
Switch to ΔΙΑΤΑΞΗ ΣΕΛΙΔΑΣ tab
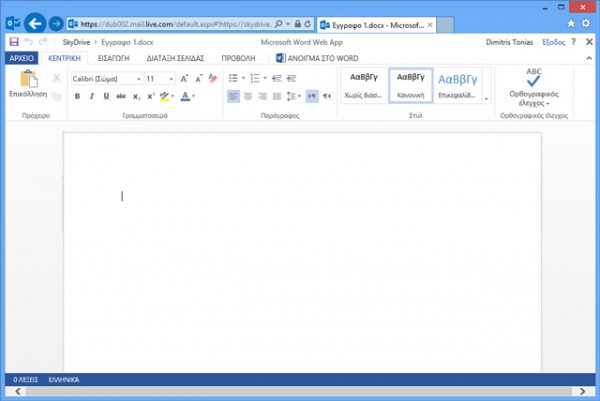pos(175,58)
